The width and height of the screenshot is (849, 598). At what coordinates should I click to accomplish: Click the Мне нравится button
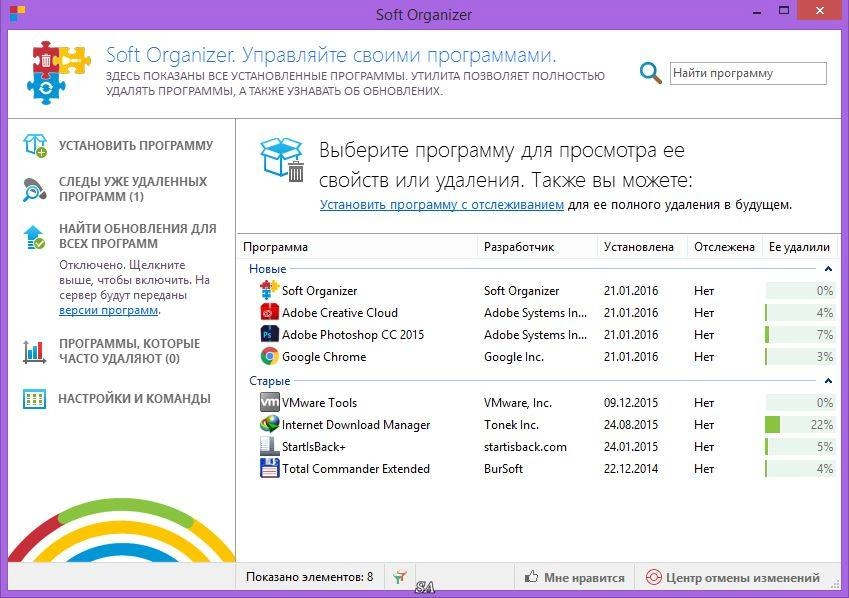point(574,577)
